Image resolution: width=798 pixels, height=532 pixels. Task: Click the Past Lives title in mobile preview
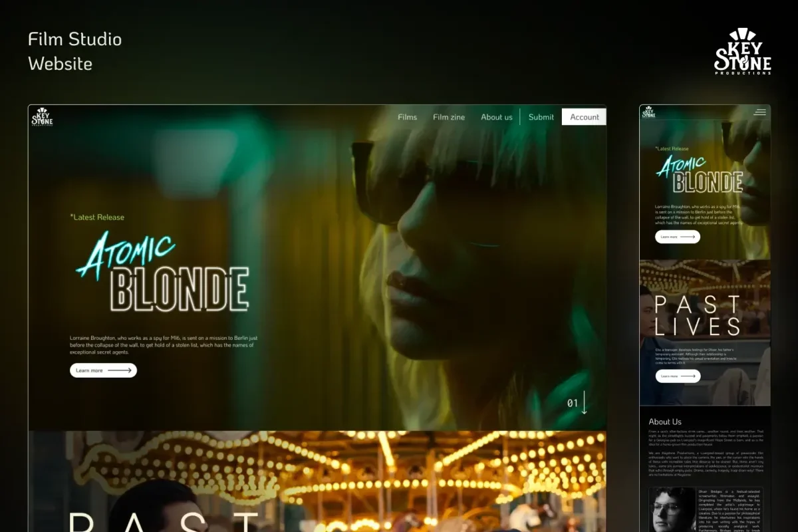[697, 315]
